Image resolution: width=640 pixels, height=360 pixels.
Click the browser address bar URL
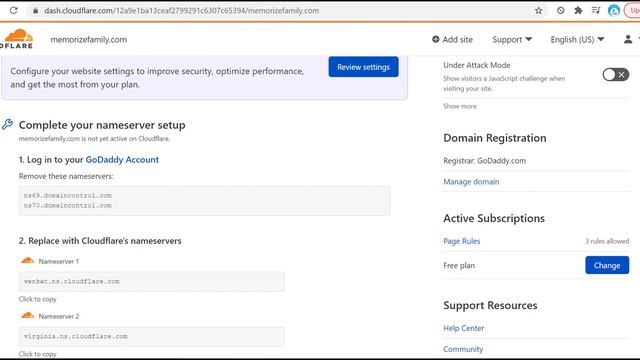tap(182, 11)
